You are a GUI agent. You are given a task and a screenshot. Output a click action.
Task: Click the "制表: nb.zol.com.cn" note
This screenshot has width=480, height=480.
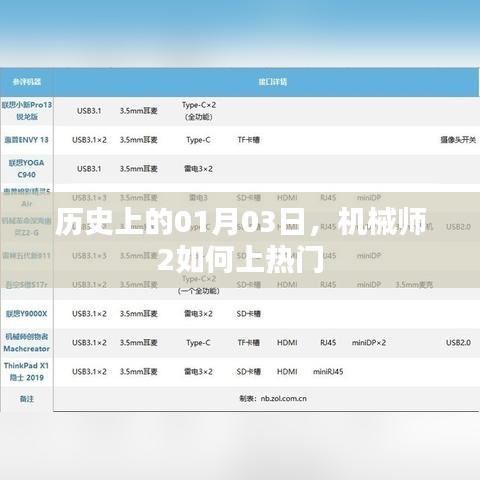coord(273,399)
